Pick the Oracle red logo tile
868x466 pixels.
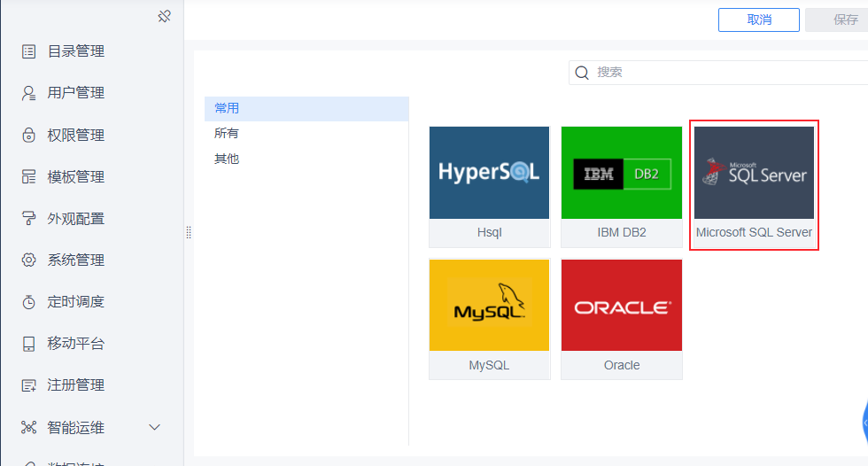[622, 305]
